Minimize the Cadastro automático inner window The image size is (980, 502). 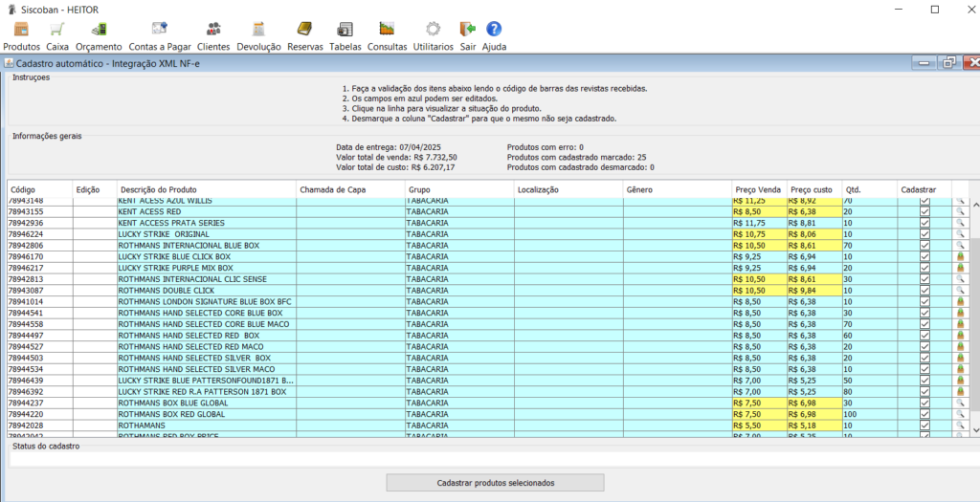point(924,62)
